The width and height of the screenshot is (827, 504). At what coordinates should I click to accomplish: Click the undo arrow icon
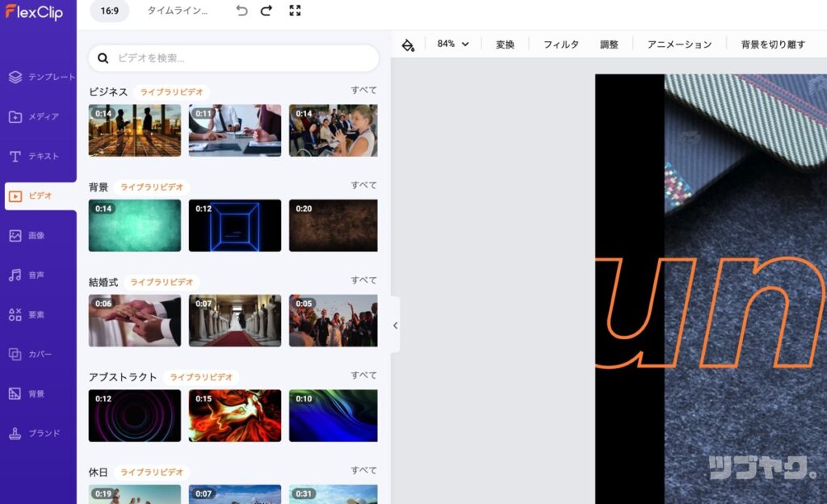click(241, 10)
